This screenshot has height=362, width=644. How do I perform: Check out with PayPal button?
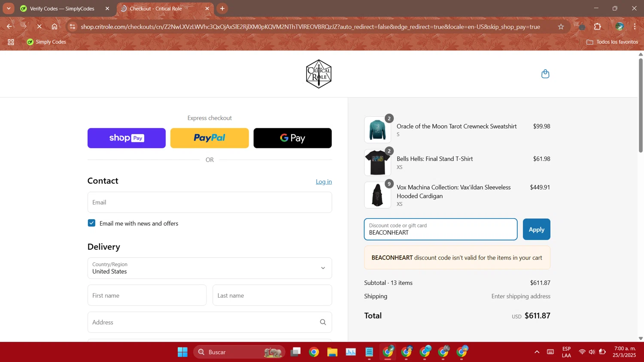210,138
